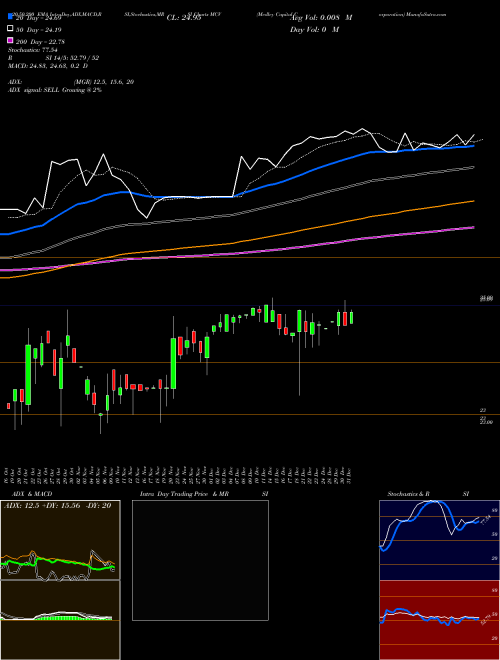Image resolution: width=500 pixels, height=660 pixels.
Task: Open the red RSI mini chart
Action: pyautogui.click(x=439, y=620)
